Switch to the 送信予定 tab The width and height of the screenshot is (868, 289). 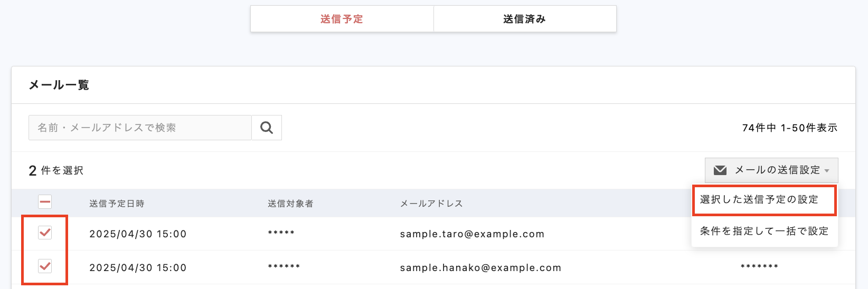[342, 19]
